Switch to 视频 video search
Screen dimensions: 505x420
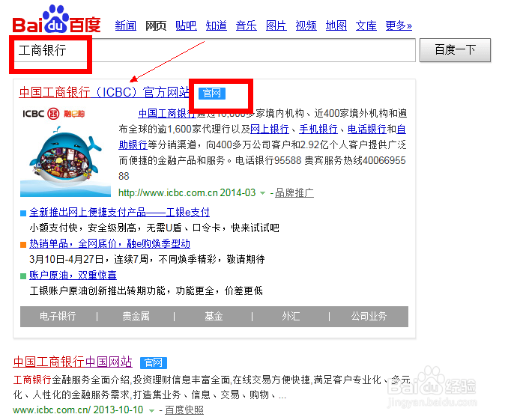[306, 25]
